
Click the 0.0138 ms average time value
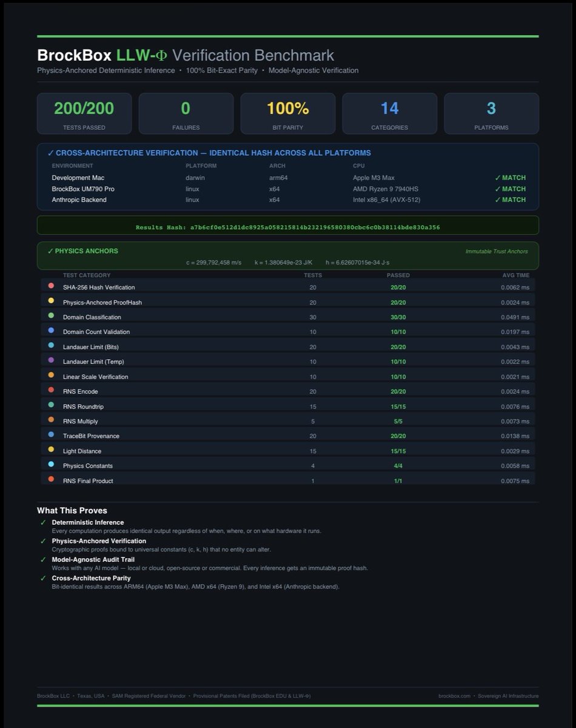click(515, 436)
